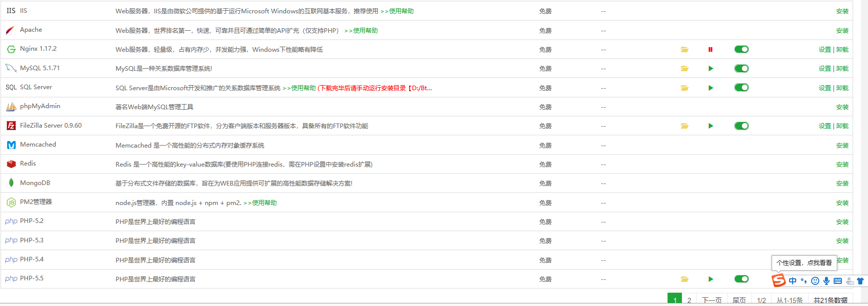Image resolution: width=868 pixels, height=306 pixels.
Task: Open SQL Server folder icon
Action: (x=684, y=88)
